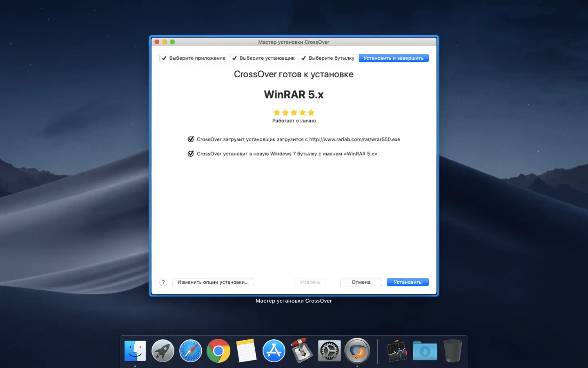
Task: Open Finder from the Dock
Action: [135, 350]
